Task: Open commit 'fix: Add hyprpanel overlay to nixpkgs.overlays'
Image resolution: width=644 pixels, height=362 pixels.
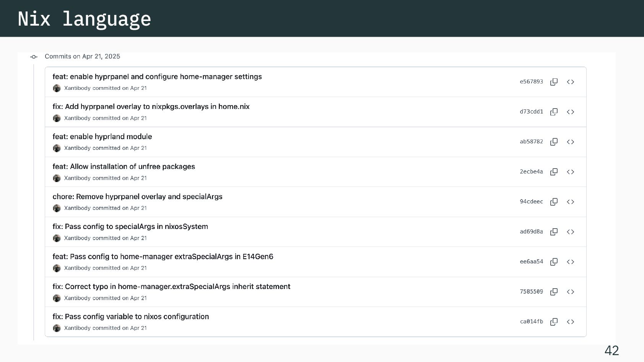Action: pos(151,107)
